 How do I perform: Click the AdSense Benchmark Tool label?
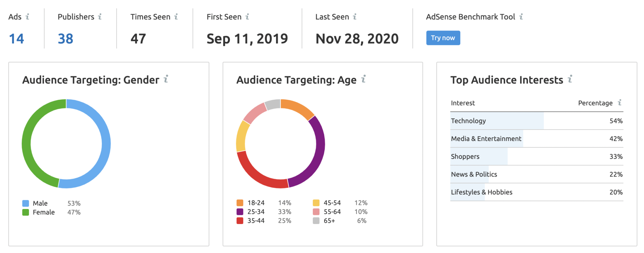[470, 17]
